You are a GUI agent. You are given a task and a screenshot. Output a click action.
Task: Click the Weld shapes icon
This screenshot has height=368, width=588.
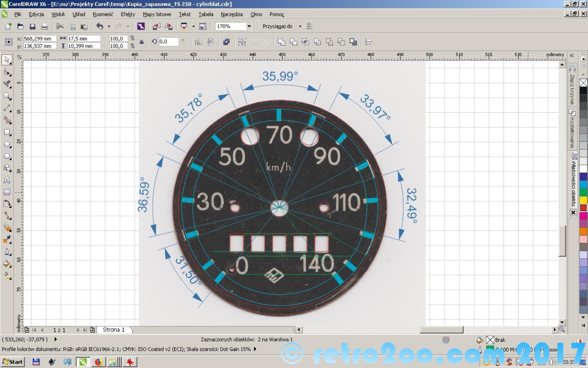281,42
